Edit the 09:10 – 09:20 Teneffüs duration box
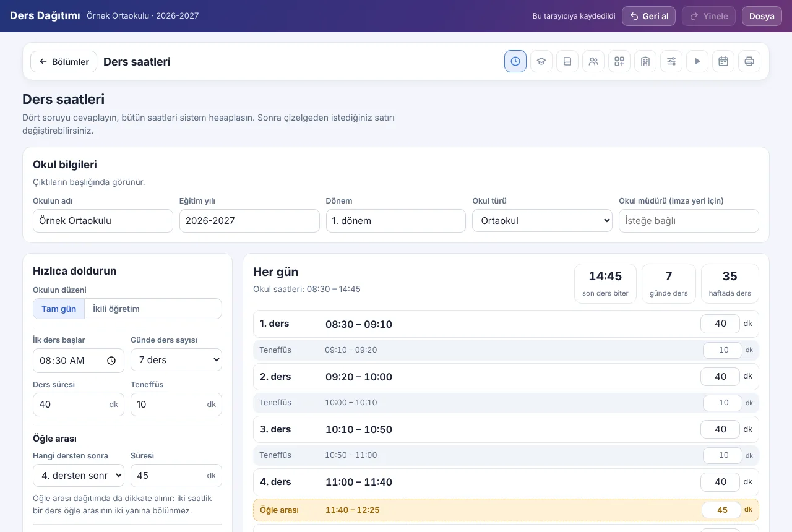This screenshot has width=792, height=532. (x=722, y=350)
